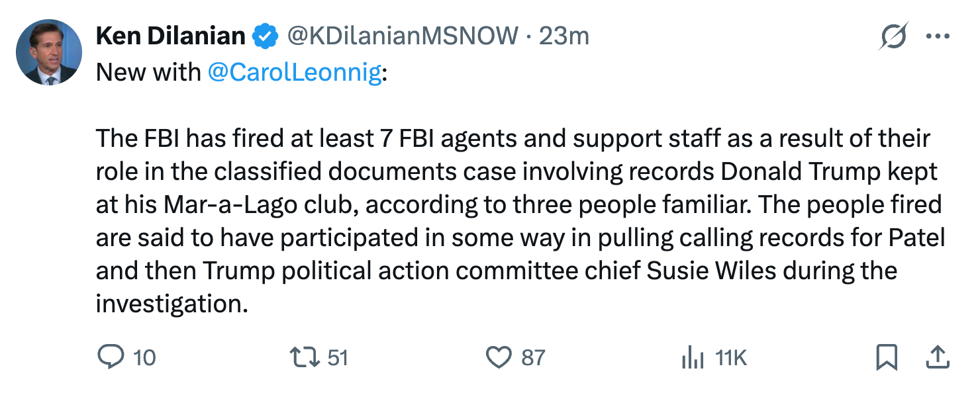Like the tweet with the heart icon
This screenshot has height=393, width=980.
pyautogui.click(x=500, y=357)
